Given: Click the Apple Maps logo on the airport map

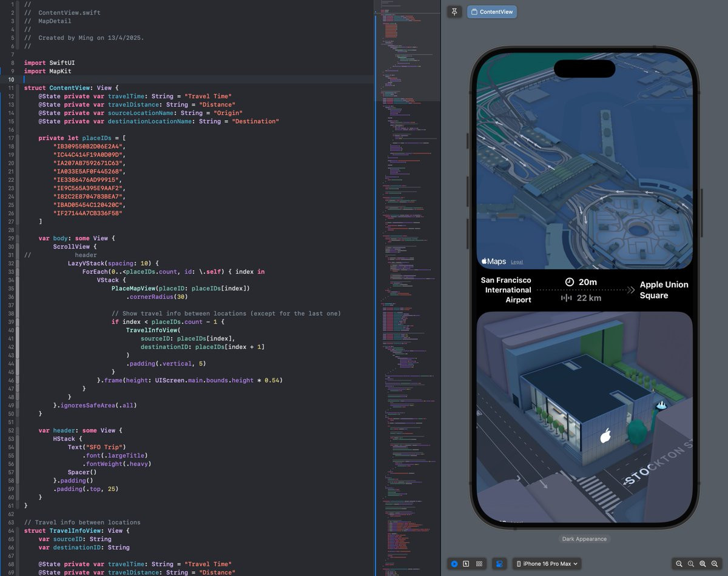Looking at the screenshot, I should click(494, 261).
